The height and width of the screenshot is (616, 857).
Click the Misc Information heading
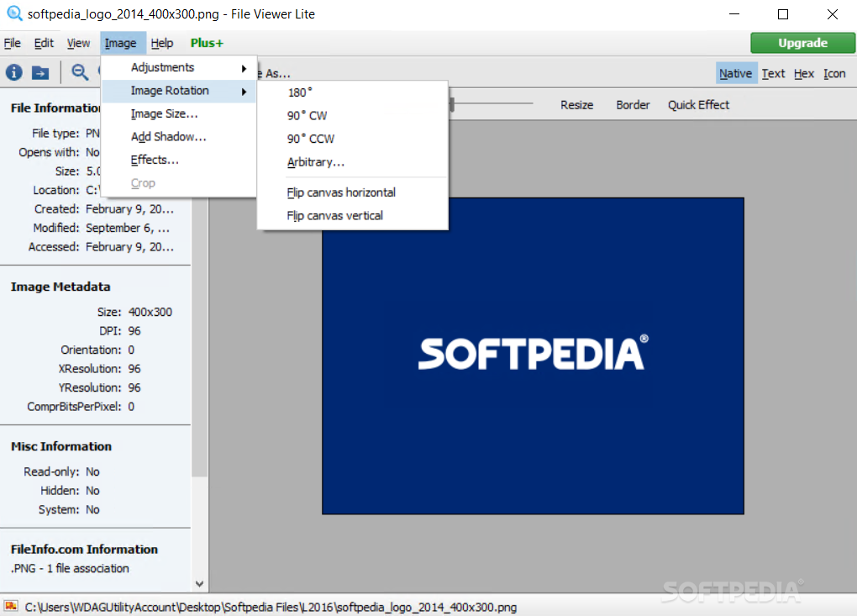tap(61, 446)
